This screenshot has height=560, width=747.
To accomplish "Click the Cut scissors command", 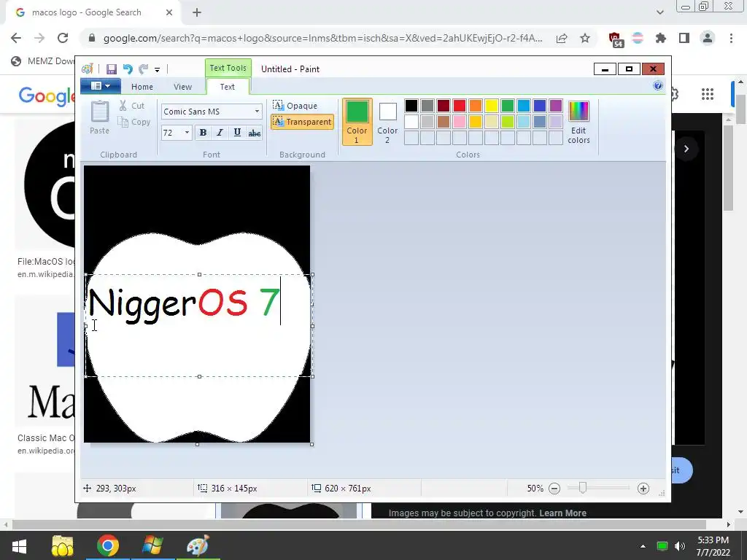I will [x=131, y=106].
